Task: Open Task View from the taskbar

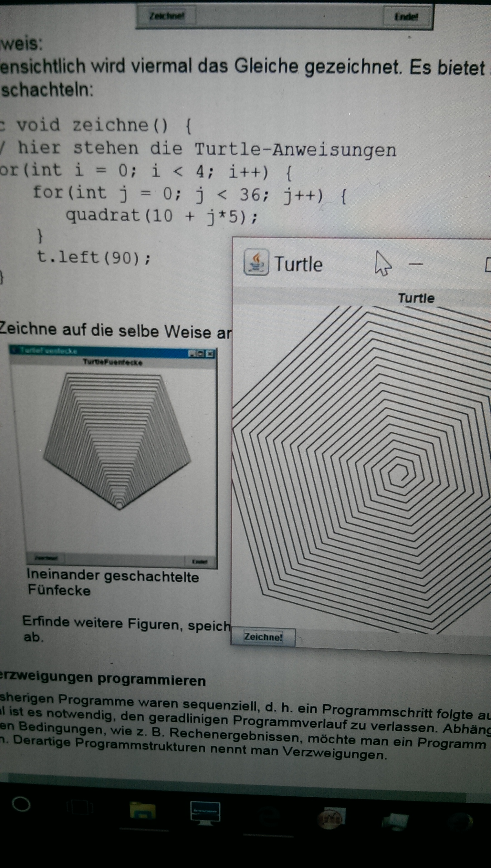Action: tap(79, 808)
